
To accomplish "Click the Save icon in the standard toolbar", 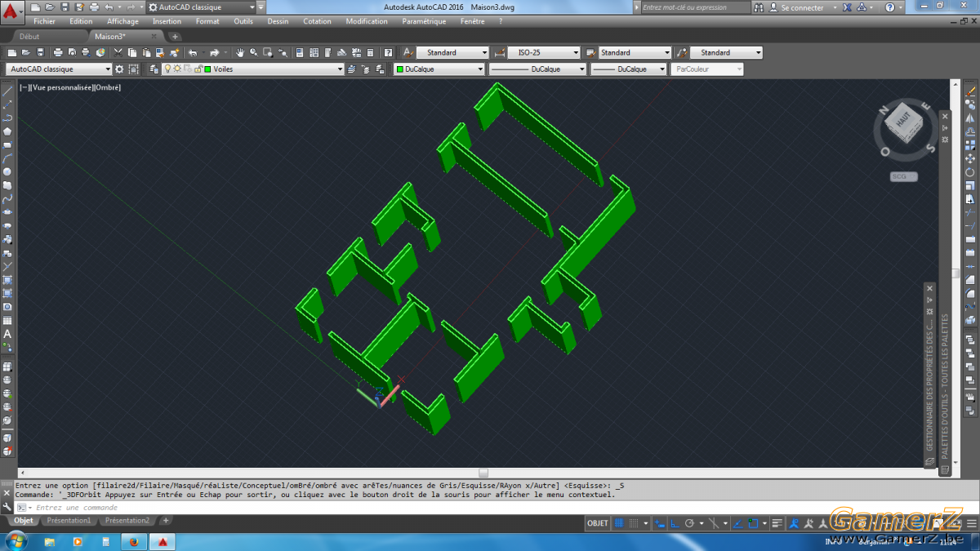I will pos(40,52).
